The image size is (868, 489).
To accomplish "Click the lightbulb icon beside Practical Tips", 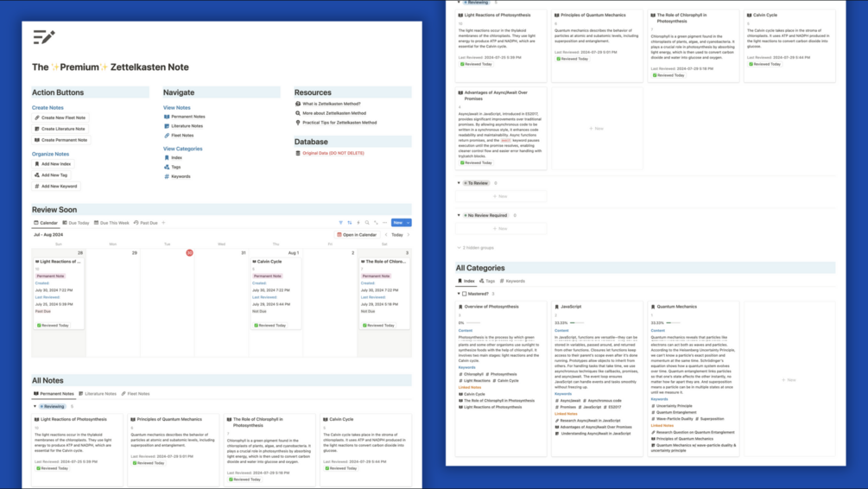I will pyautogui.click(x=298, y=123).
